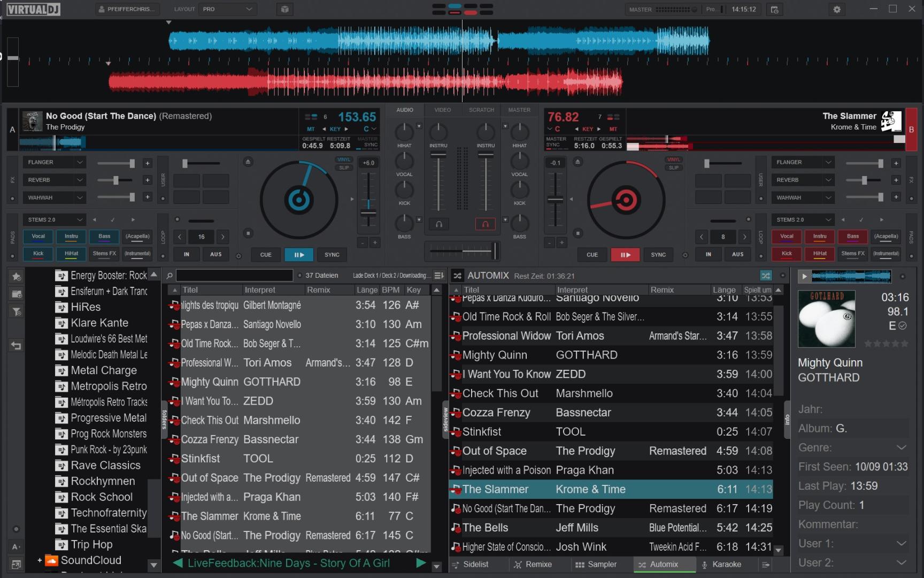Open deck B WAHWAH effect dropdown

[x=803, y=197]
